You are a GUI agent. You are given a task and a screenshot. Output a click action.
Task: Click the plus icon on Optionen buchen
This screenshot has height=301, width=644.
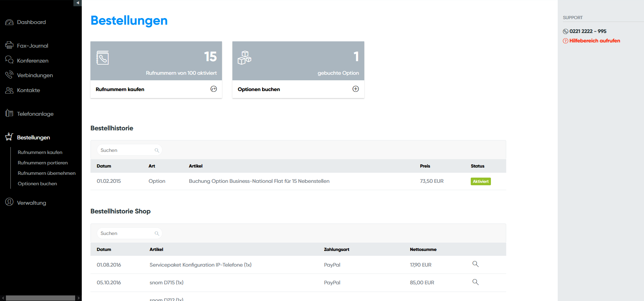[355, 89]
